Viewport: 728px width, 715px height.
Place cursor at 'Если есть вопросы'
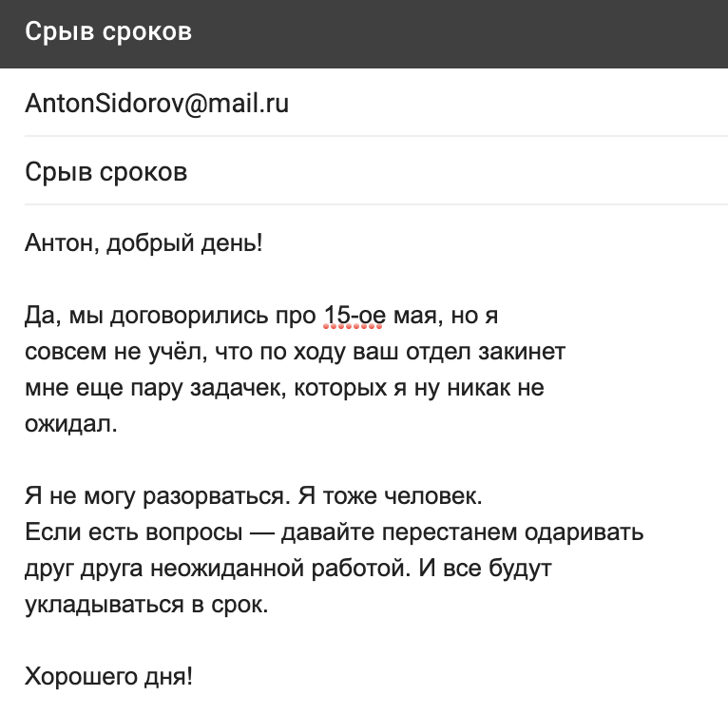[x=134, y=532]
